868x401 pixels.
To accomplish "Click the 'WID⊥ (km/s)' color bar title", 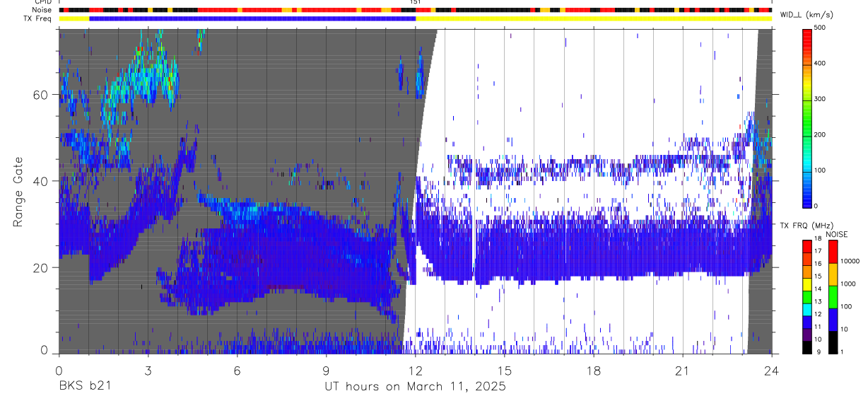I will pos(806,15).
